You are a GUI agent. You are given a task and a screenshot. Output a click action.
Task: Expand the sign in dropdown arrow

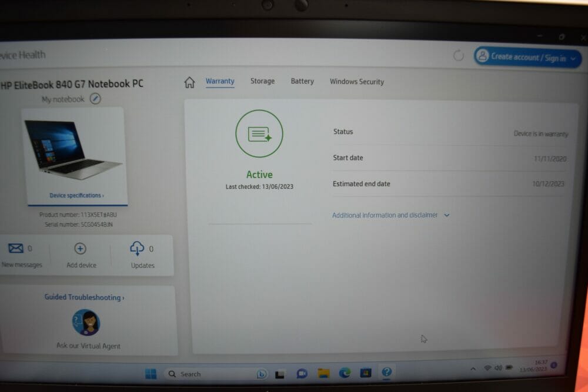click(x=573, y=59)
